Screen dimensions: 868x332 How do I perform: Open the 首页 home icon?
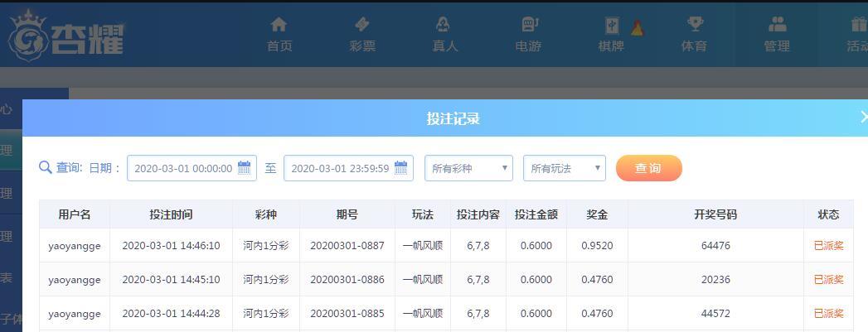pos(279,24)
